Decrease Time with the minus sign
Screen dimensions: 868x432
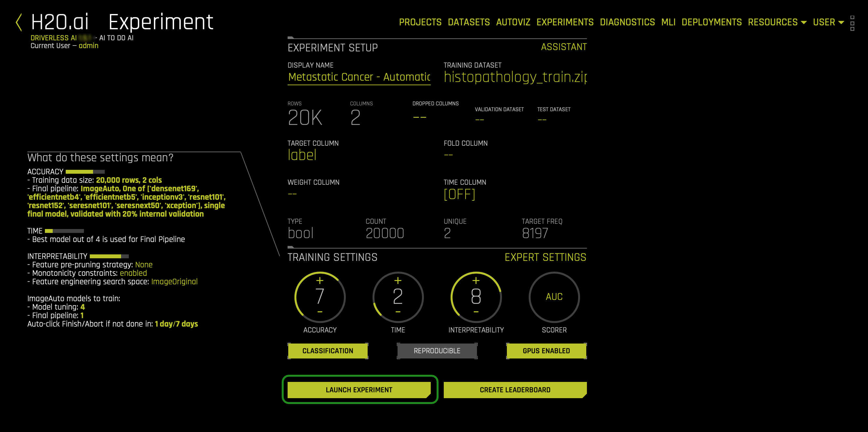398,312
